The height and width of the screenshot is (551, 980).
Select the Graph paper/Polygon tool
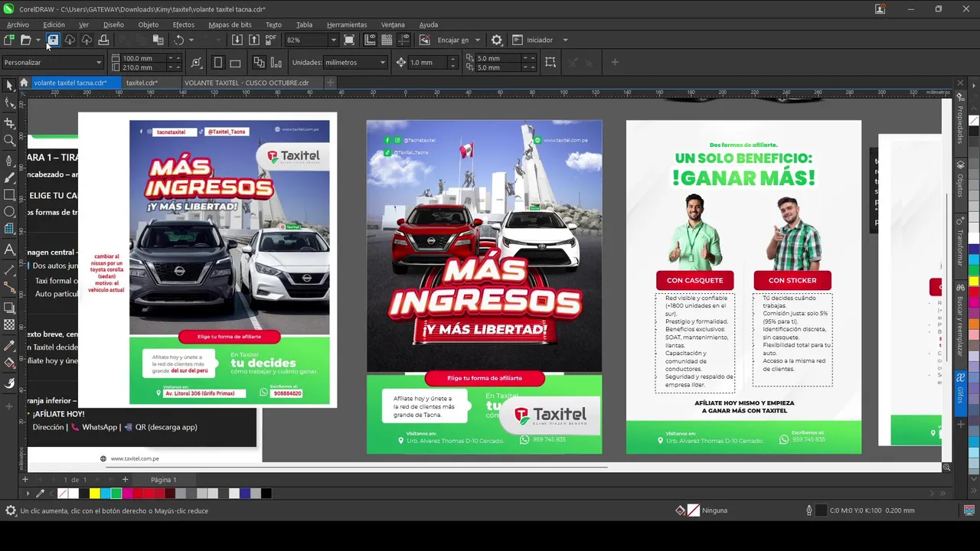pyautogui.click(x=9, y=229)
